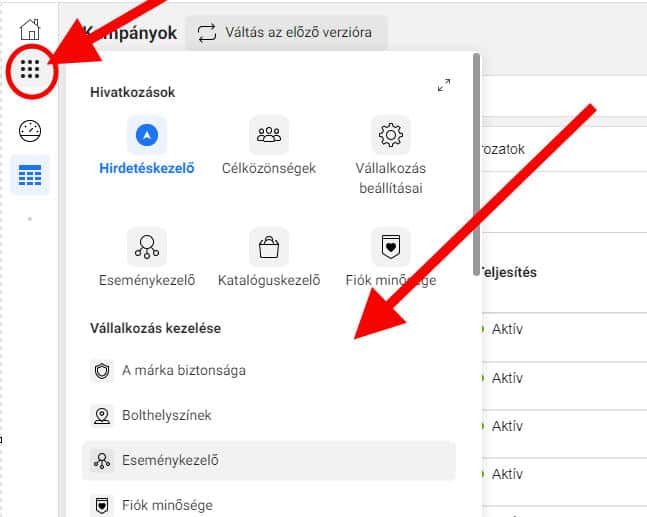Click the first Aktív status in table
Image resolution: width=647 pixels, height=517 pixels.
tap(507, 328)
